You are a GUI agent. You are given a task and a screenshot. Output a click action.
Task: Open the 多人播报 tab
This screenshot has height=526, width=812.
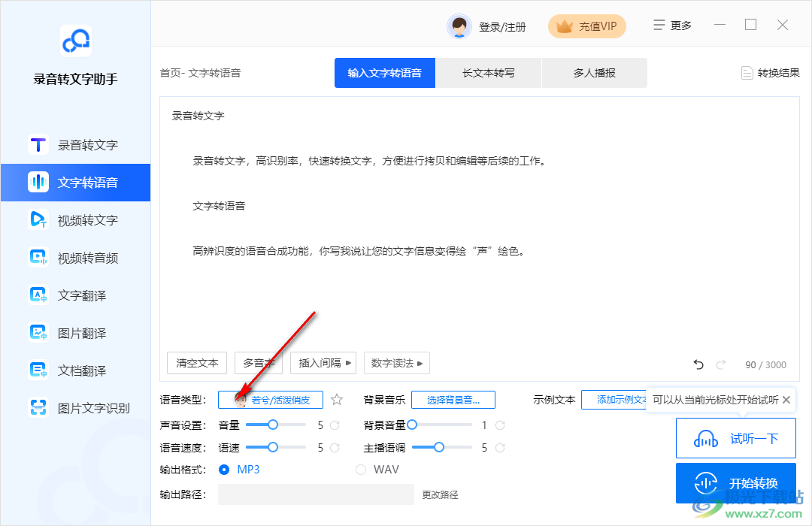pos(594,72)
